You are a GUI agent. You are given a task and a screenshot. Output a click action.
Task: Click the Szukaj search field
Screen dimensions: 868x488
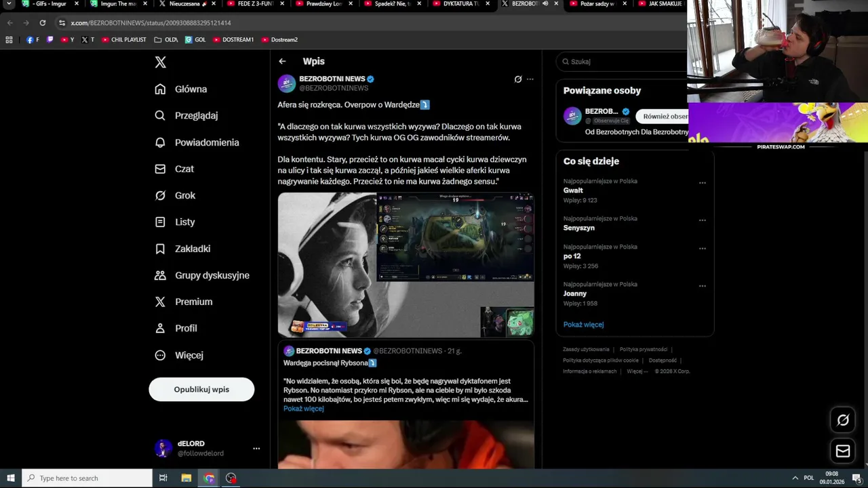click(x=623, y=62)
